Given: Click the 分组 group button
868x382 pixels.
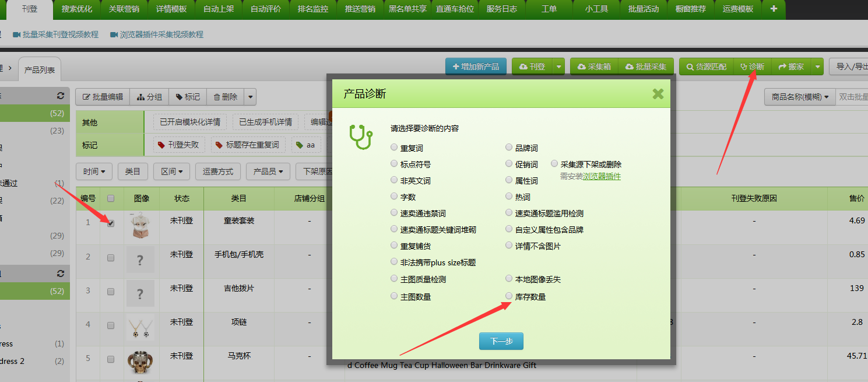Looking at the screenshot, I should [149, 97].
